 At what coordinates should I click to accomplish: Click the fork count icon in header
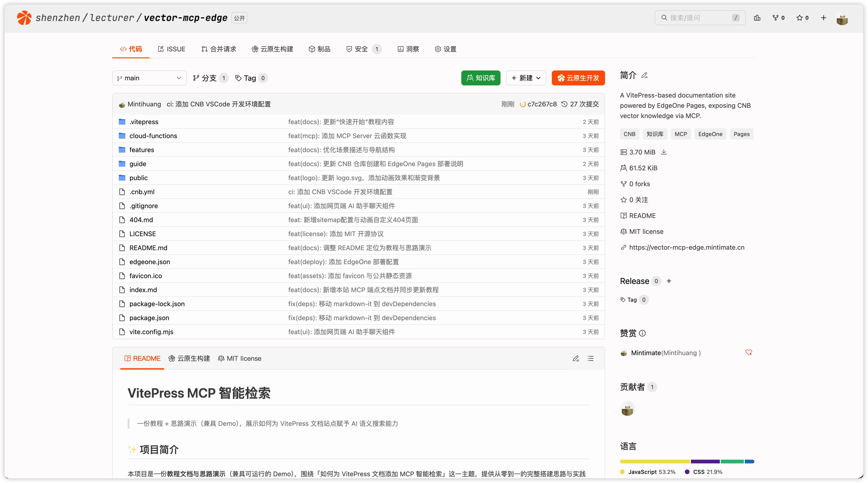775,17
